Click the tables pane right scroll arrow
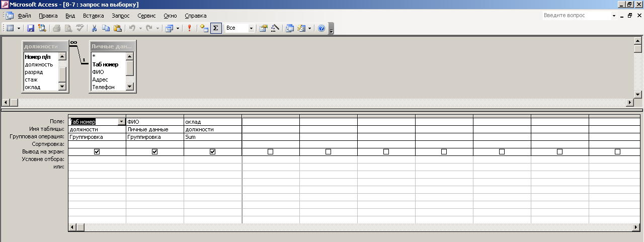 click(629, 102)
